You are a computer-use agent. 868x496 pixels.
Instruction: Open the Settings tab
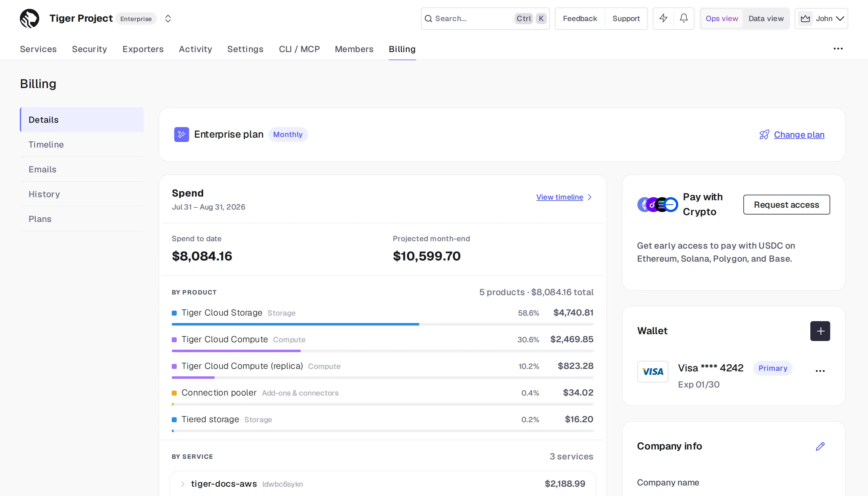[245, 49]
